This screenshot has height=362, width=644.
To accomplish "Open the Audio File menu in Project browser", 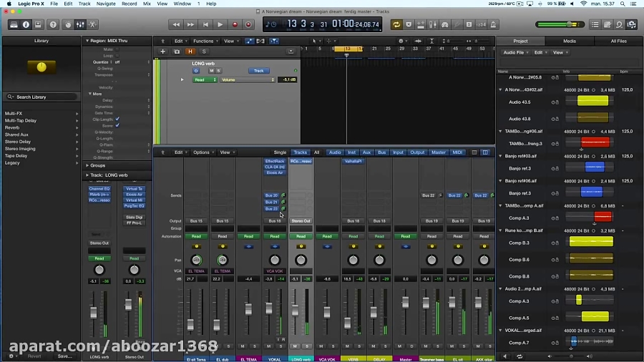I will [516, 52].
